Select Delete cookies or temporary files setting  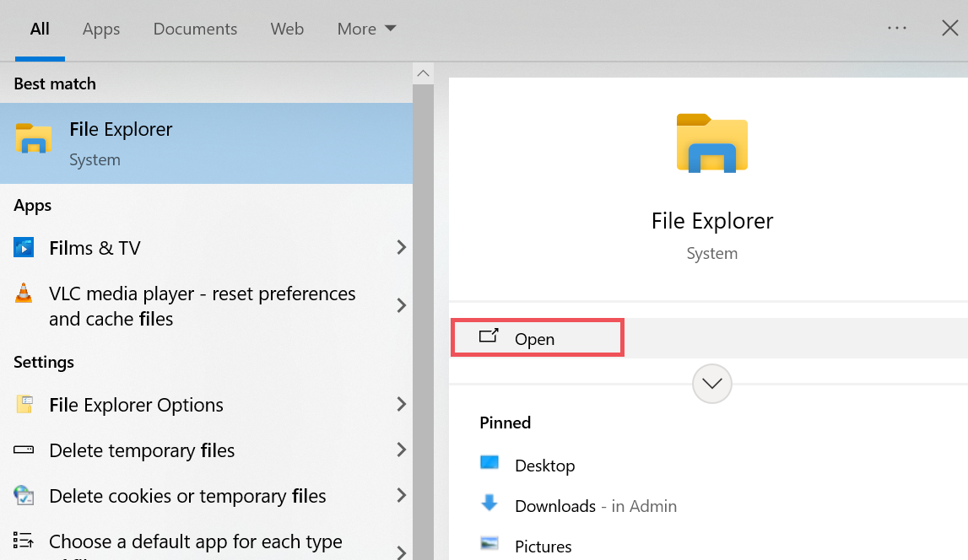click(206, 496)
